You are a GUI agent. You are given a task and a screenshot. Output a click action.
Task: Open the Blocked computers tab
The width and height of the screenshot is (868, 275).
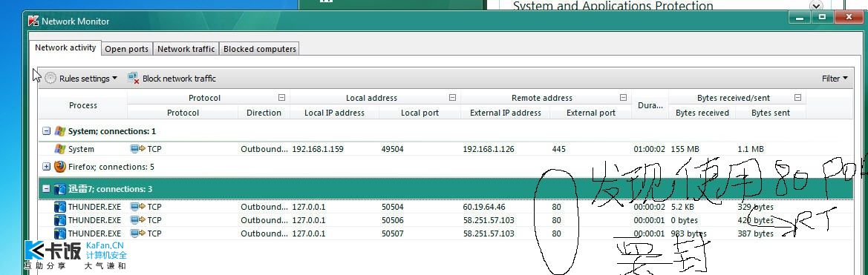(x=260, y=49)
